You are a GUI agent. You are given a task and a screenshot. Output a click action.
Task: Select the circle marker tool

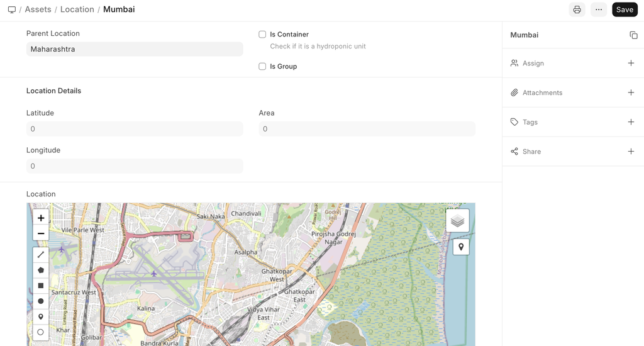(x=41, y=332)
